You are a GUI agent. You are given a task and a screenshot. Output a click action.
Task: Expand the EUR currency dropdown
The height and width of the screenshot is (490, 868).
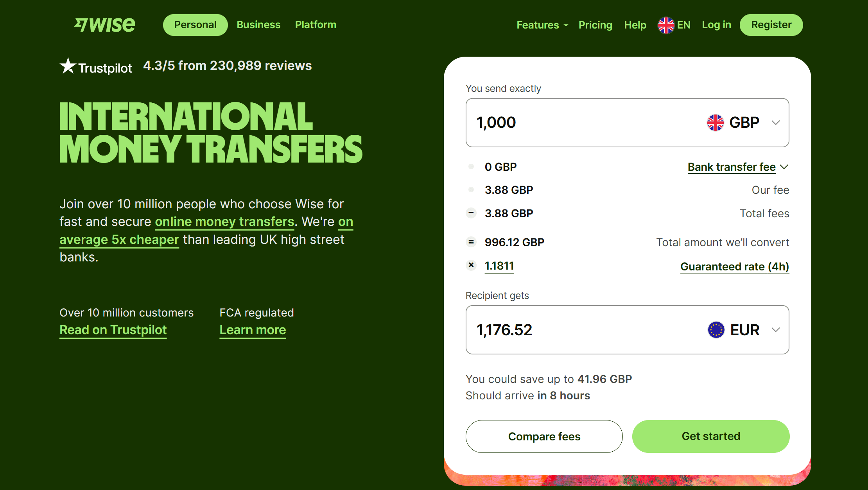[744, 329]
